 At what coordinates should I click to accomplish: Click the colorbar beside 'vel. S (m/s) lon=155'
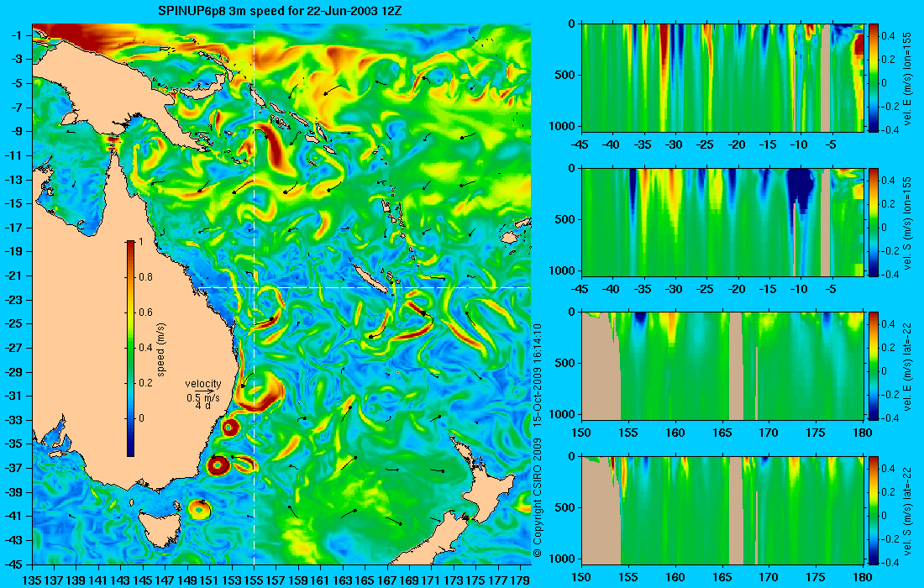[x=874, y=222]
